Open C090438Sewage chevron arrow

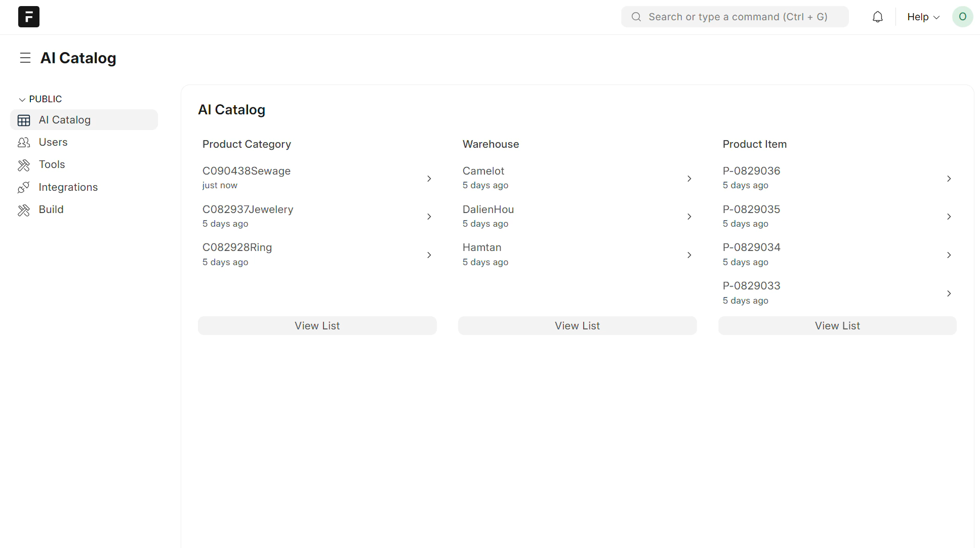[429, 179]
